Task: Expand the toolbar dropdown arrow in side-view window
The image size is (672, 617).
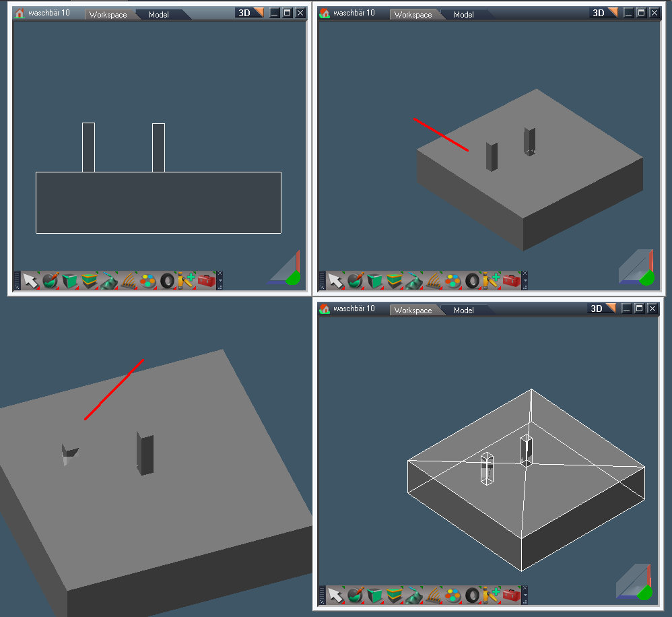Action: click(x=220, y=280)
